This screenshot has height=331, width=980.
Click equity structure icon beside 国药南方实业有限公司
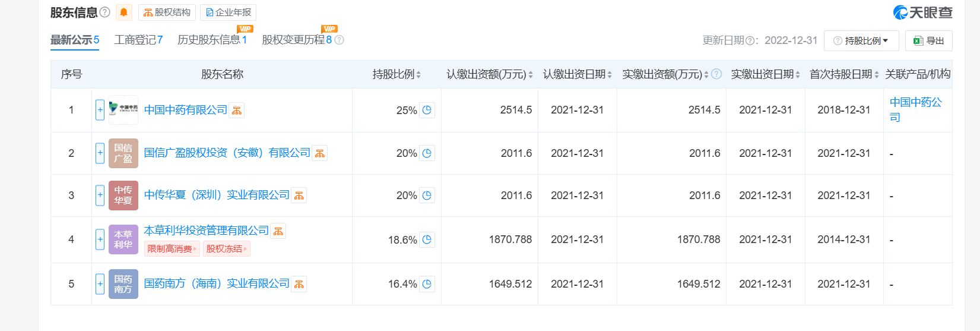(x=299, y=284)
